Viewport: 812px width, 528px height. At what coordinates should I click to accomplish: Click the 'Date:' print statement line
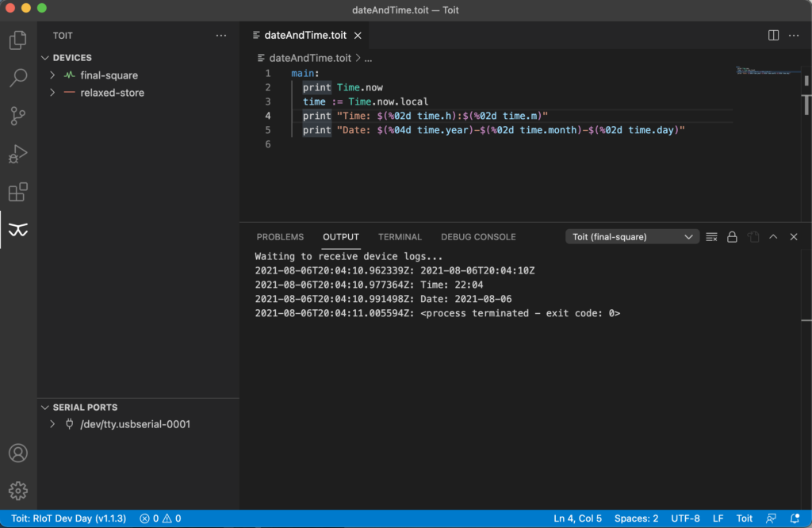[493, 130]
